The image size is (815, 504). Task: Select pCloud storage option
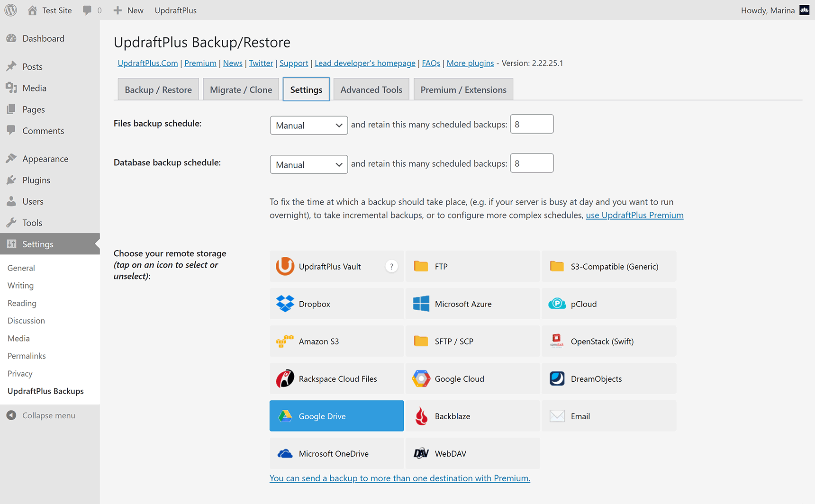coord(609,304)
